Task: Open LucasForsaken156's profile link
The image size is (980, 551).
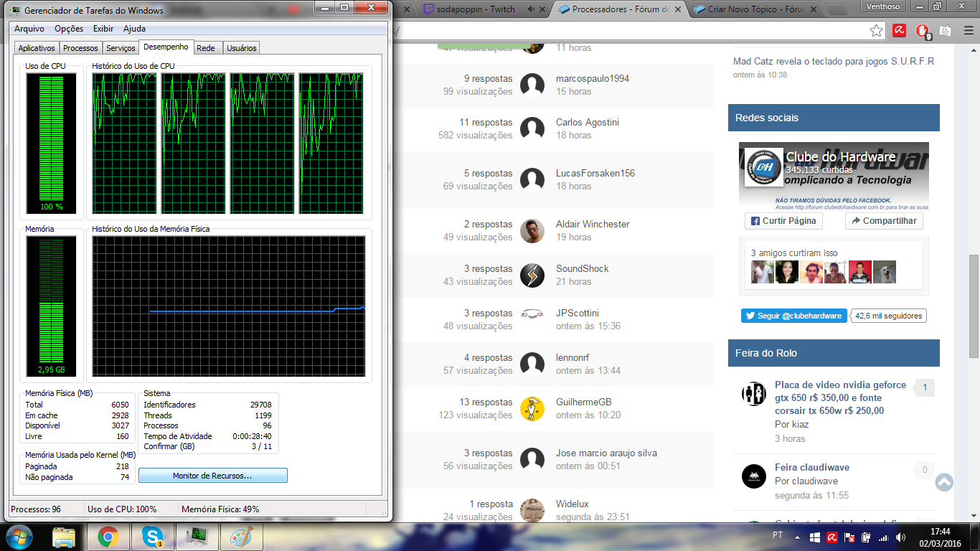Action: [x=595, y=173]
